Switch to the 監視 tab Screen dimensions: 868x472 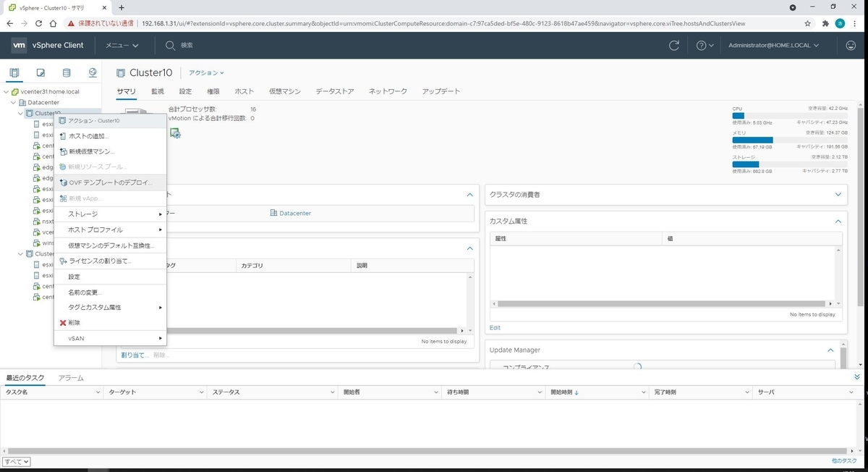(x=158, y=91)
